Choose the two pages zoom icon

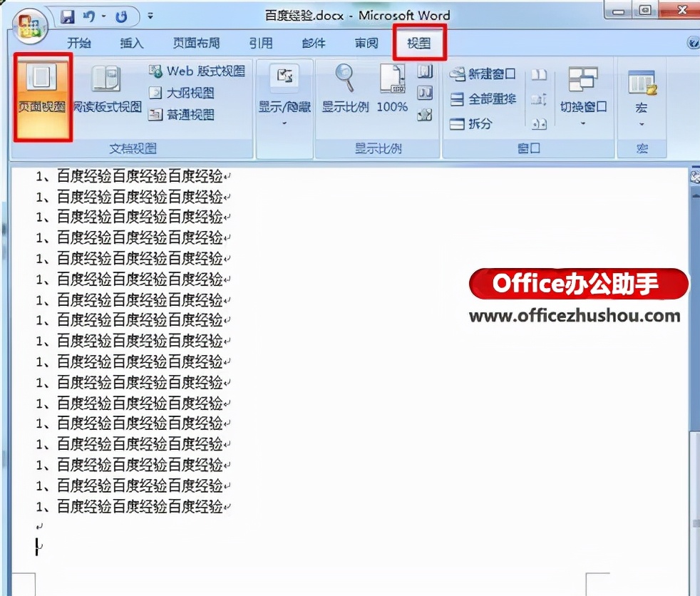425,93
